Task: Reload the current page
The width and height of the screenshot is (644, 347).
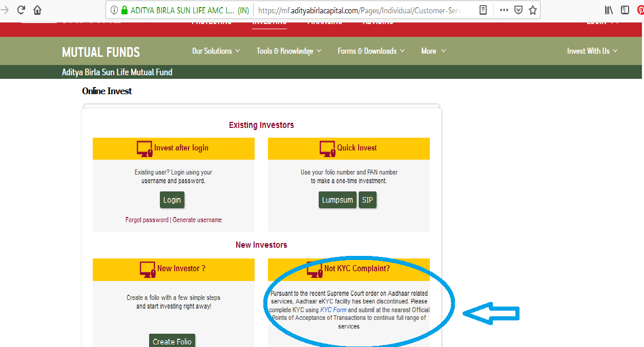Action: (21, 10)
